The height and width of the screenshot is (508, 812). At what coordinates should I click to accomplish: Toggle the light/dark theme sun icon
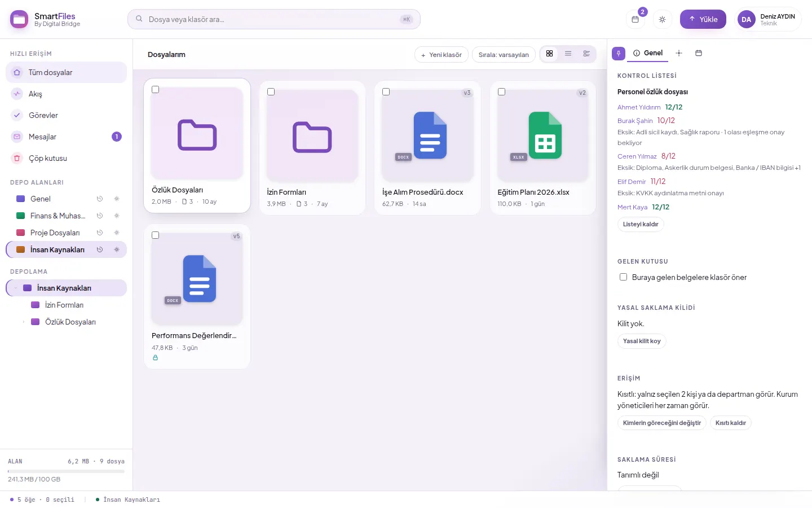(662, 19)
